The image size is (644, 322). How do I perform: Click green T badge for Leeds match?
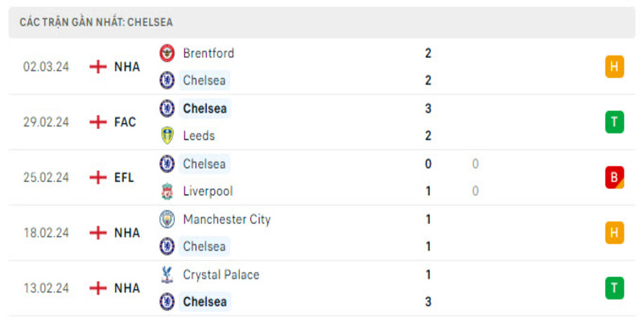click(x=614, y=122)
